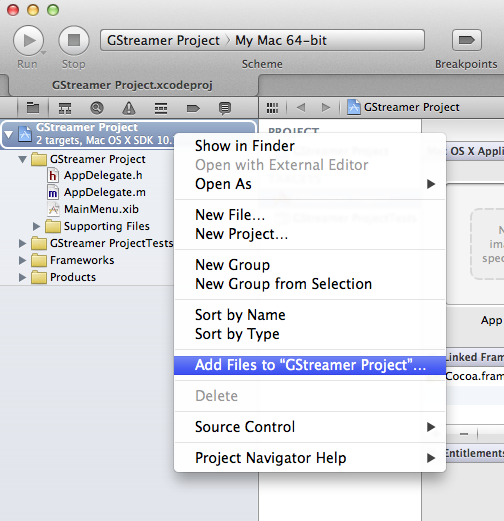Click the Run play button
This screenshot has height=521, width=504.
[x=28, y=40]
